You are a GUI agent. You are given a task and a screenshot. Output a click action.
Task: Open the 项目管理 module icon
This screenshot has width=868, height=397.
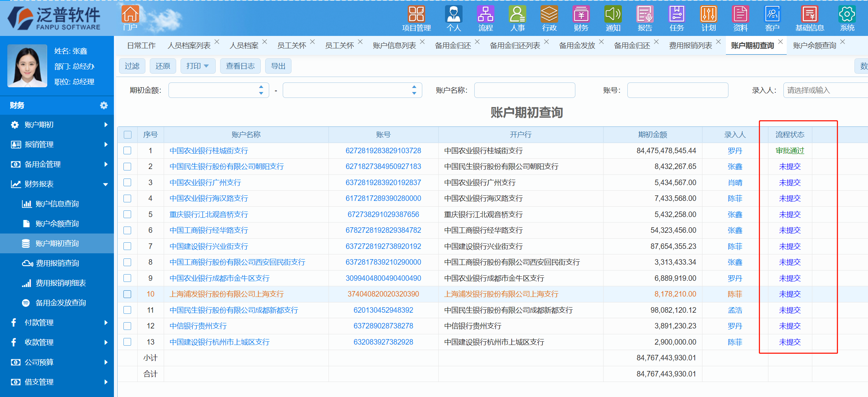point(416,18)
